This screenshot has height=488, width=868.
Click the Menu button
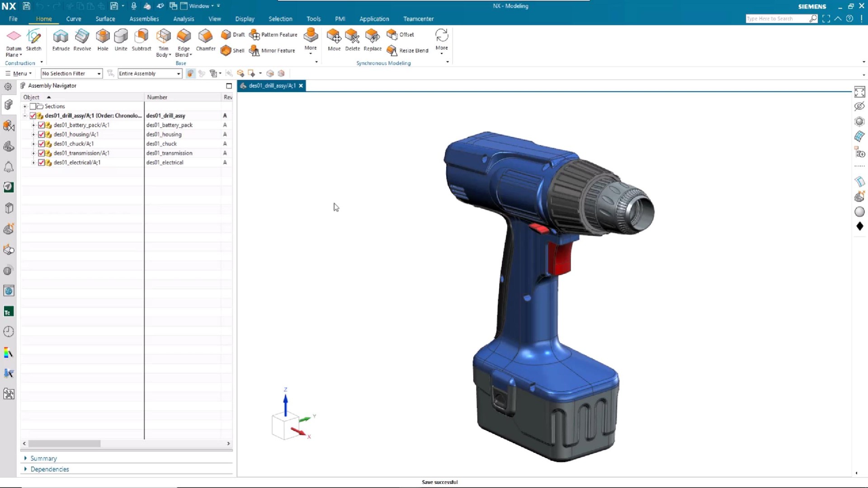pos(18,74)
